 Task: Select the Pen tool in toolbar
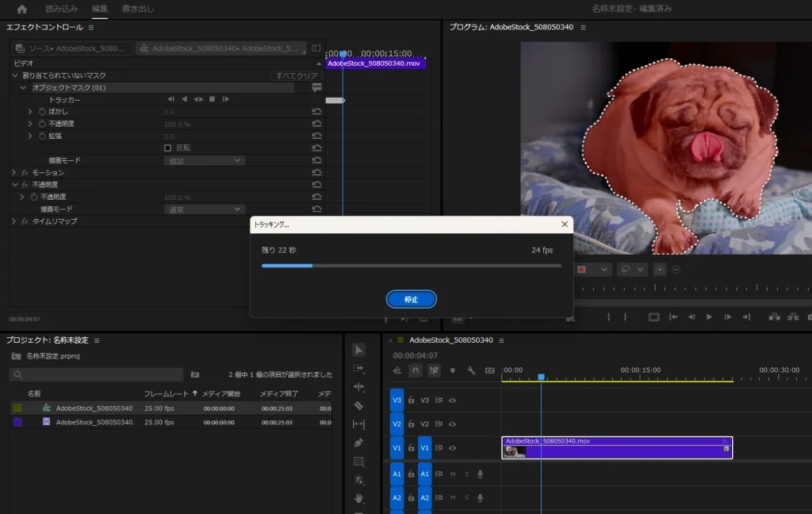pyautogui.click(x=358, y=443)
